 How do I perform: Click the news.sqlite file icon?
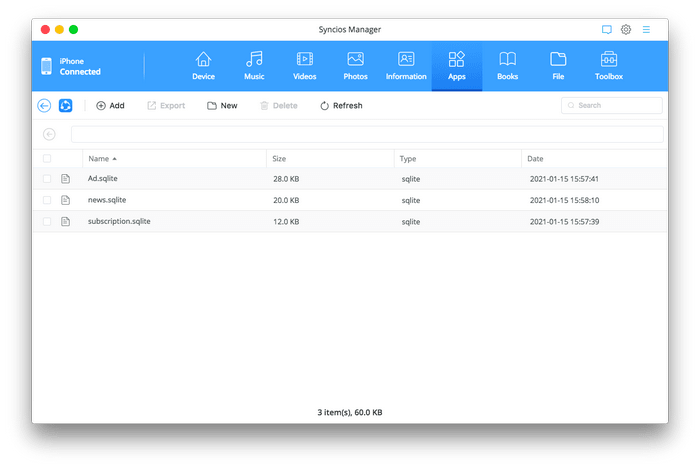click(66, 200)
